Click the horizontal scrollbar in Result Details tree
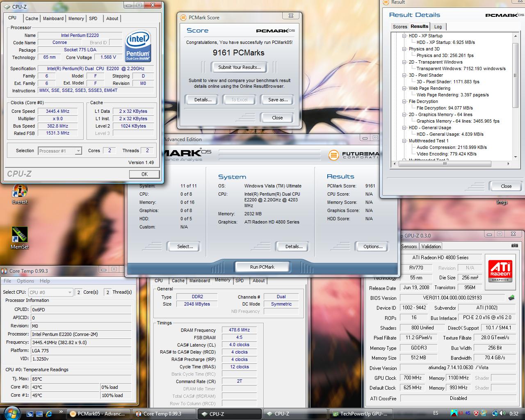 (444, 164)
